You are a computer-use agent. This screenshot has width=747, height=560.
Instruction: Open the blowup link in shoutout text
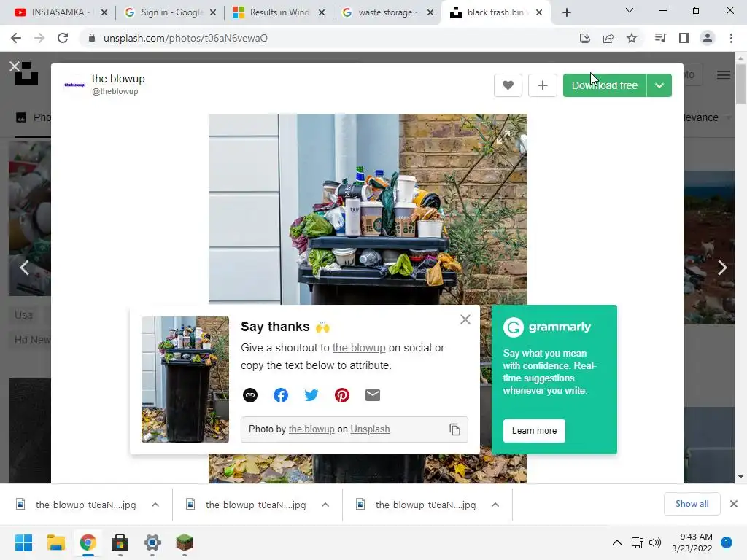[x=359, y=348]
